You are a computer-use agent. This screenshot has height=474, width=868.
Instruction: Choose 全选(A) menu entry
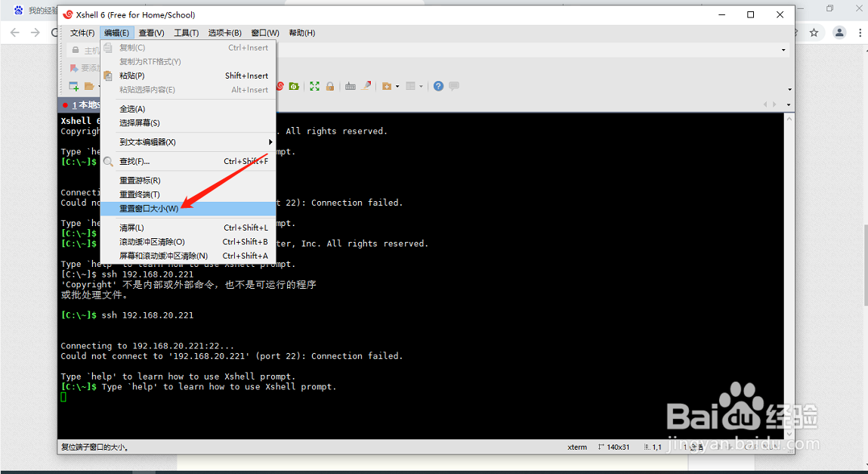pos(187,109)
